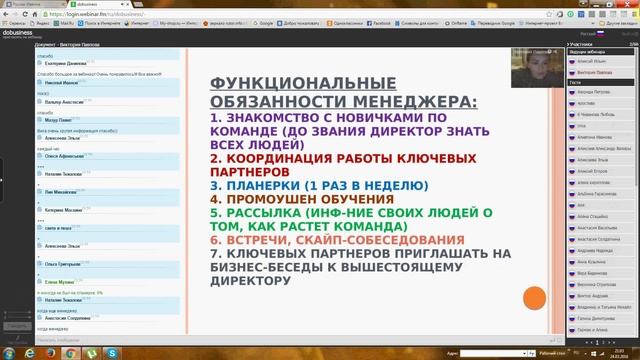Jump to first participants page
640x360 pixels.
tap(587, 342)
